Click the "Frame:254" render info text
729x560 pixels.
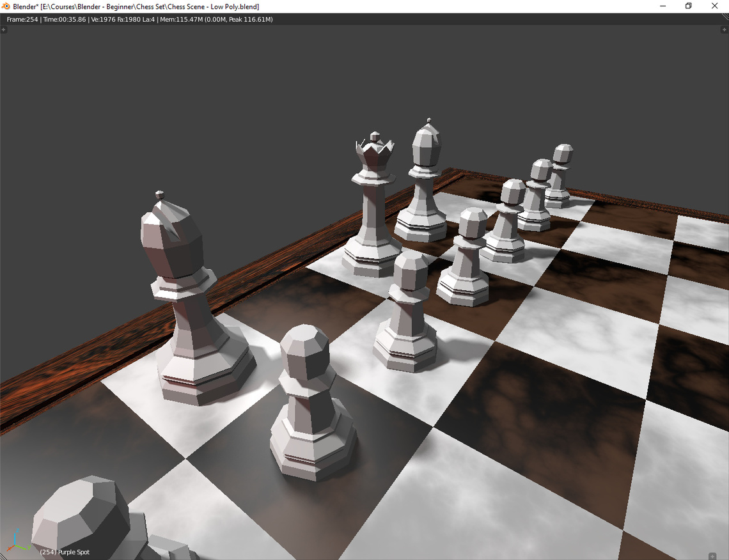pyautogui.click(x=22, y=20)
